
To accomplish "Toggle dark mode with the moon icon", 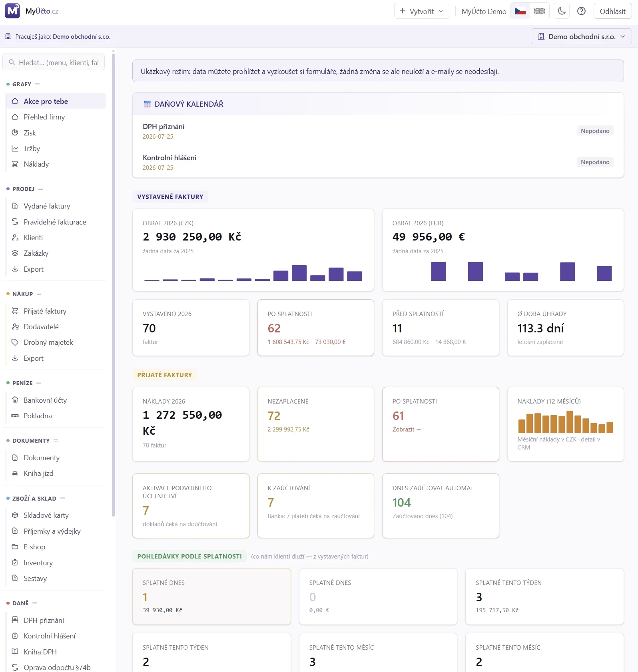I will (562, 11).
